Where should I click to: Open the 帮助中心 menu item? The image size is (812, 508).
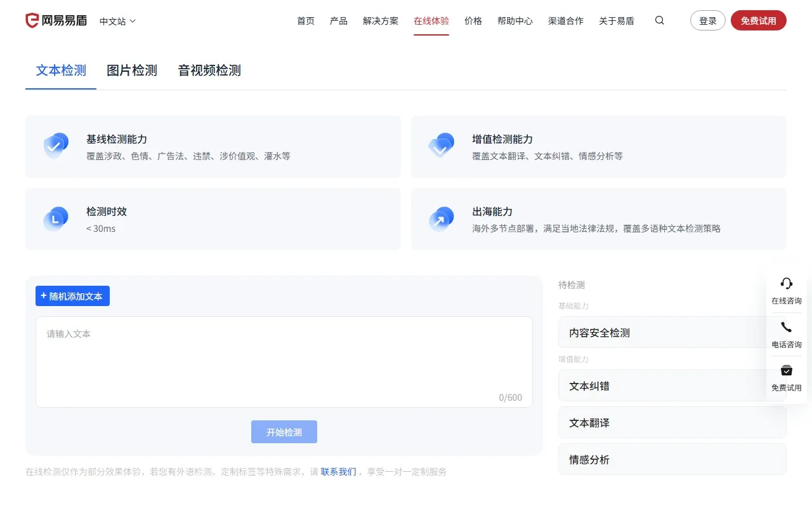tap(515, 20)
